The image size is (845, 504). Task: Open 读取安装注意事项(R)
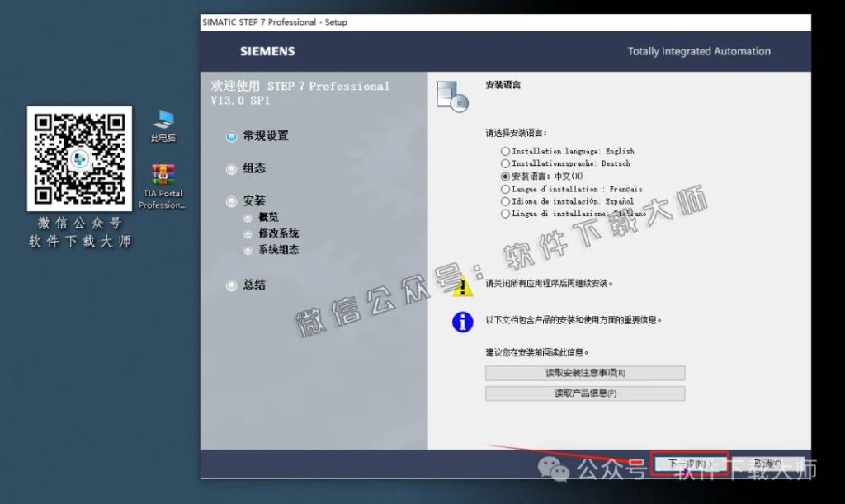coord(585,373)
